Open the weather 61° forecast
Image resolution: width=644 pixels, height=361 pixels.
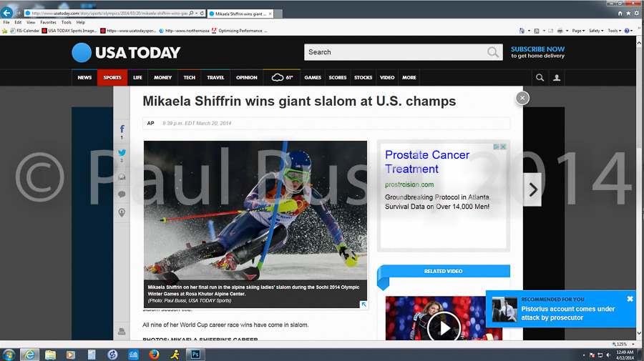click(x=282, y=77)
